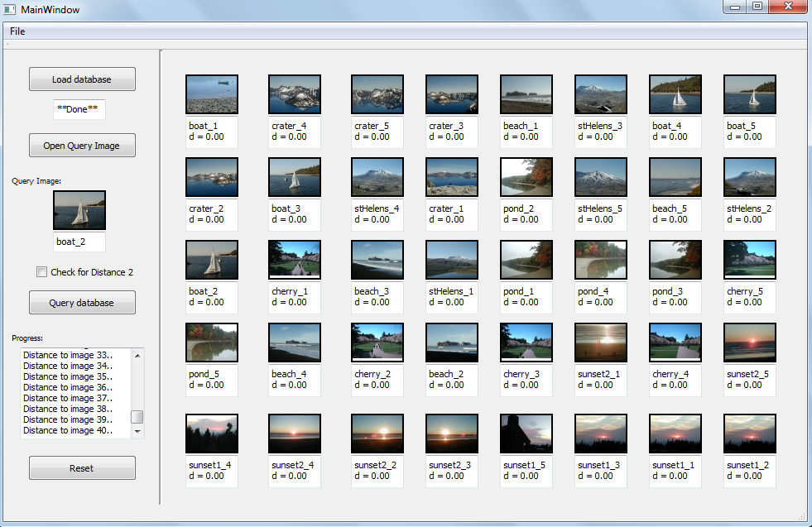Select the sunset2_1 thumbnail image
This screenshot has height=527, width=812.
coord(601,343)
